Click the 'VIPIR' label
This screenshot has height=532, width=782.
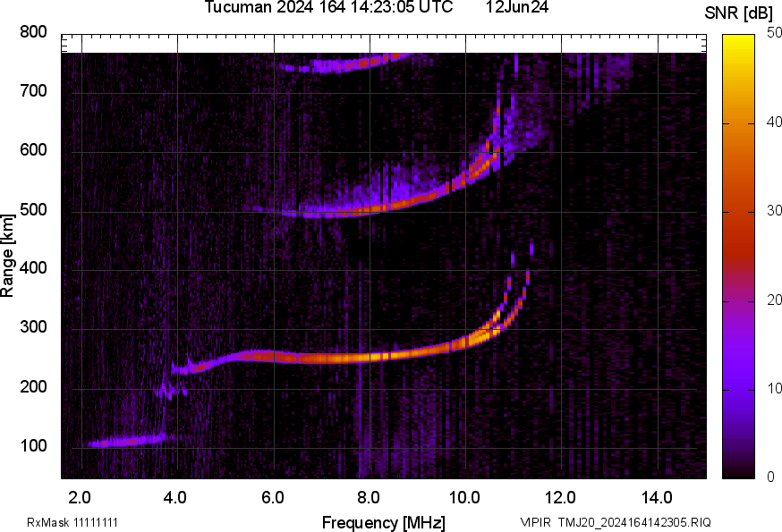tap(536, 522)
